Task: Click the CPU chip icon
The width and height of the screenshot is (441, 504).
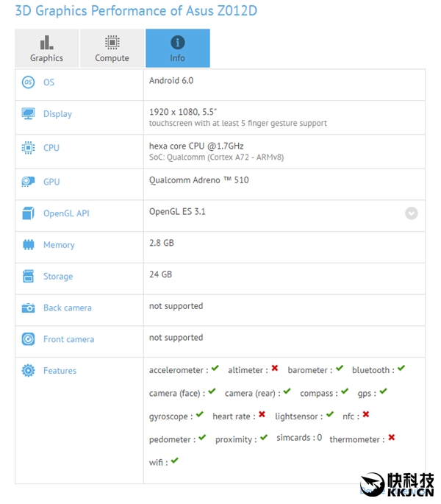Action: coord(28,148)
